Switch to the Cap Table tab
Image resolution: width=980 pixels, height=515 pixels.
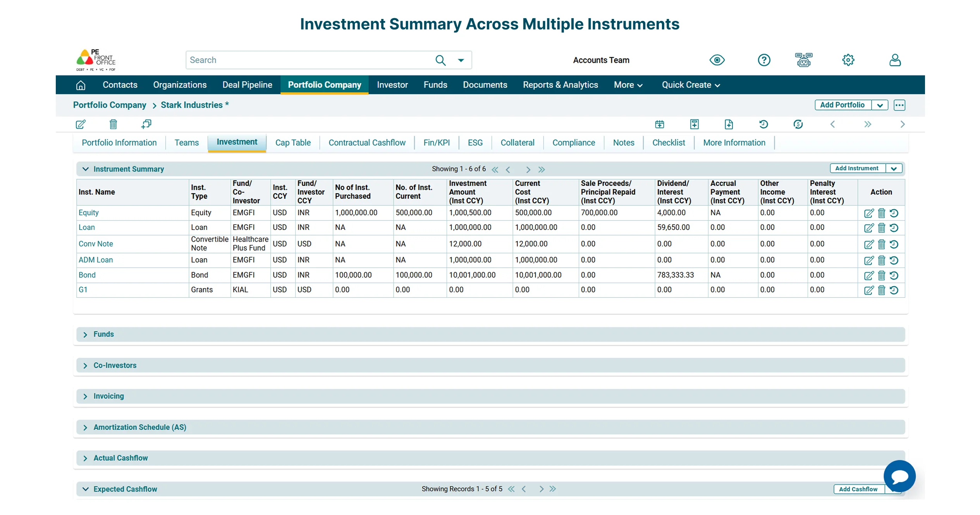pos(293,142)
